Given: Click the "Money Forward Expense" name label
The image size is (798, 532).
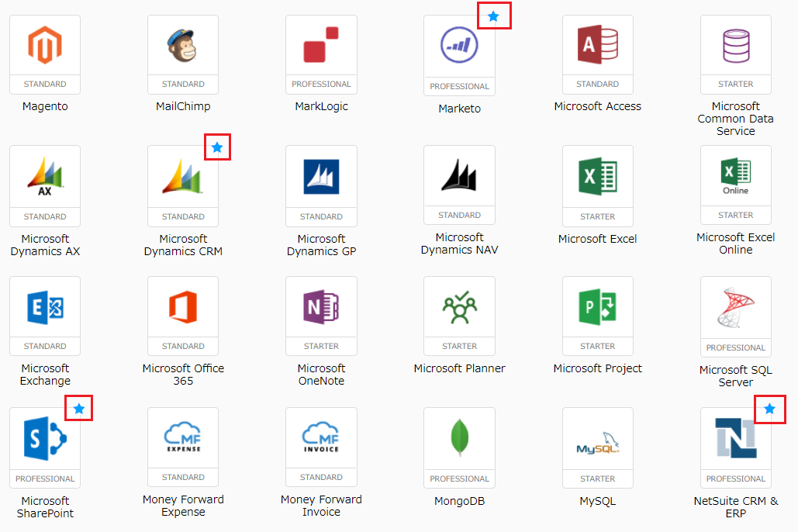Looking at the screenshot, I should (183, 506).
